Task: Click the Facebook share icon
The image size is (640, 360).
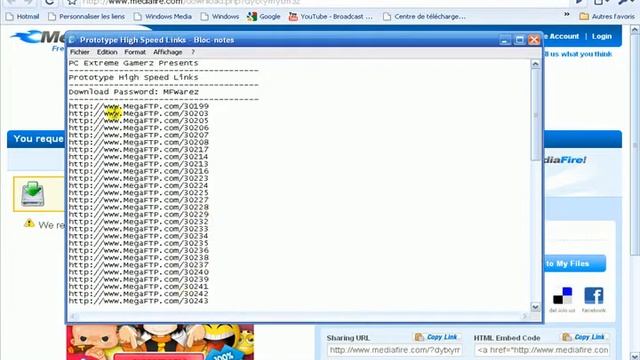Action: (593, 296)
